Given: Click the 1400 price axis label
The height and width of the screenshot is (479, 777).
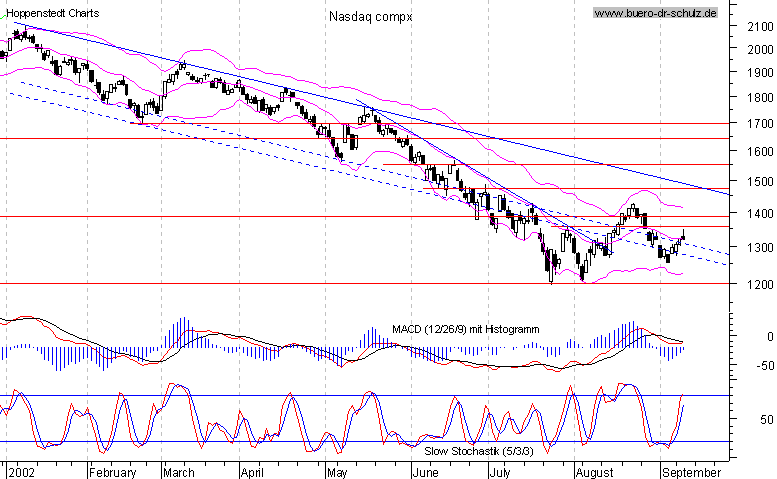Looking at the screenshot, I should (x=760, y=214).
